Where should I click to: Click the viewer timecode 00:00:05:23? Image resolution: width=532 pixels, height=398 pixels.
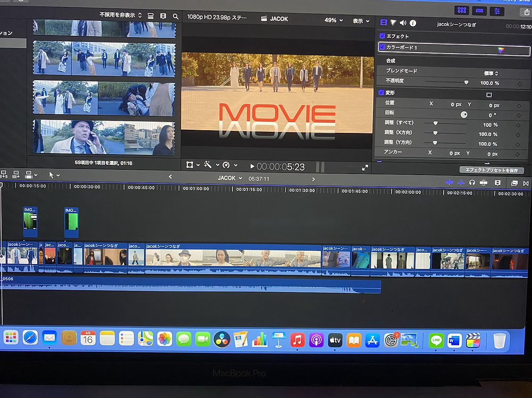280,167
